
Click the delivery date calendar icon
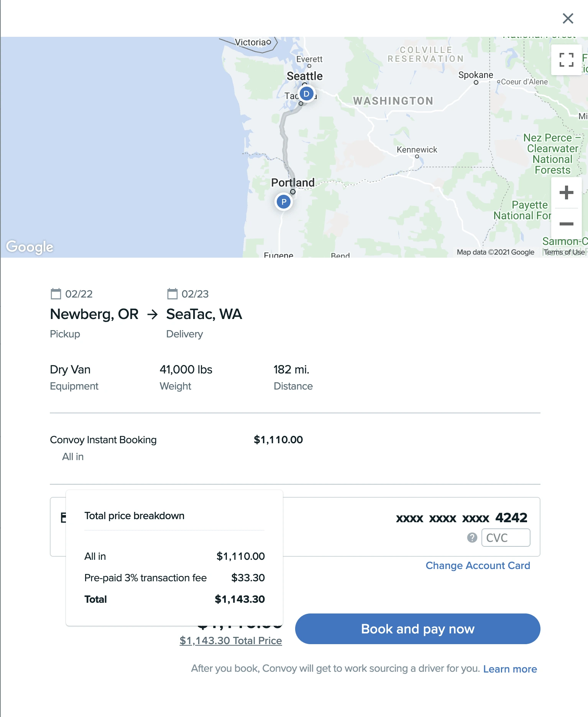click(x=172, y=294)
